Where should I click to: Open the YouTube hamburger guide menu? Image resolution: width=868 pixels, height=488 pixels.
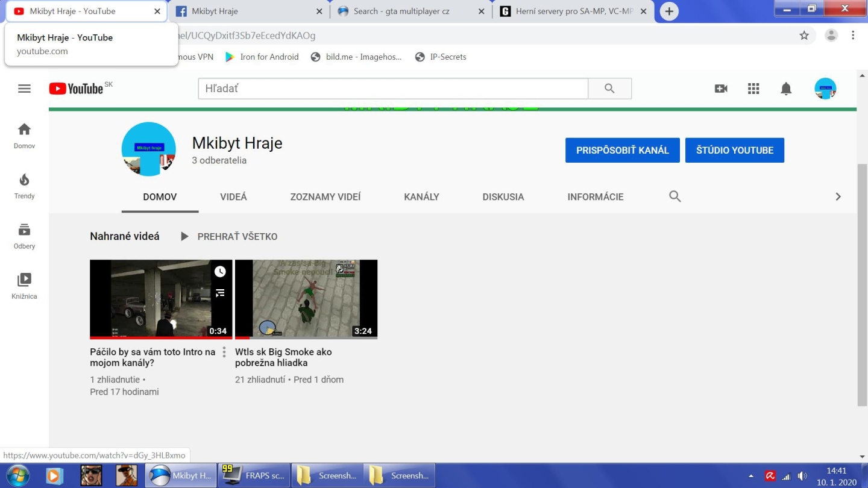(24, 89)
